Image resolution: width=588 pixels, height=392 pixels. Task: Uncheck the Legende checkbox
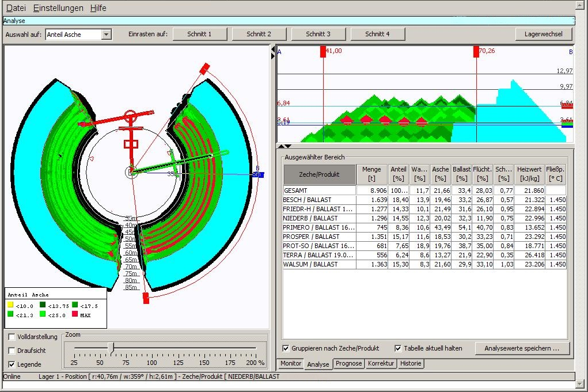click(x=12, y=364)
